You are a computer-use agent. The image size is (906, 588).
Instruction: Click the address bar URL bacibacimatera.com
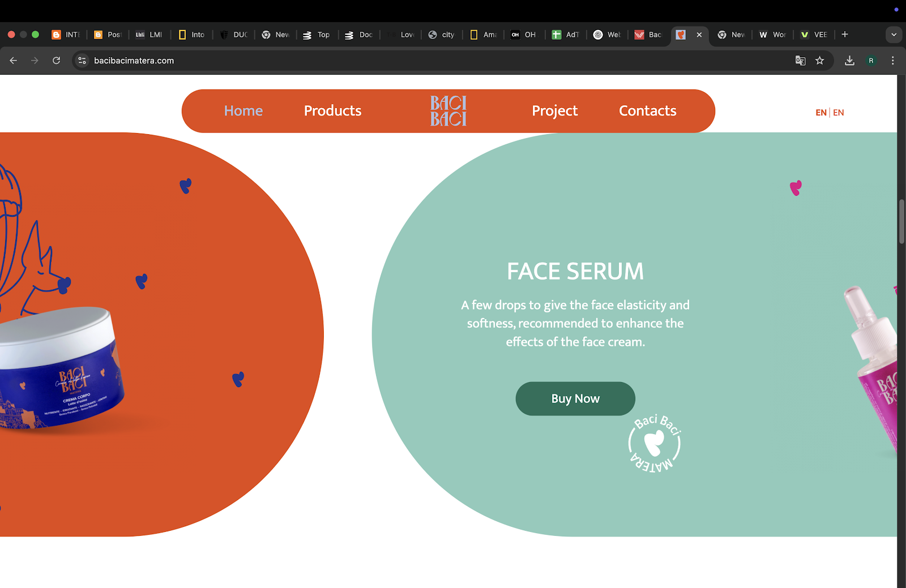tap(134, 61)
